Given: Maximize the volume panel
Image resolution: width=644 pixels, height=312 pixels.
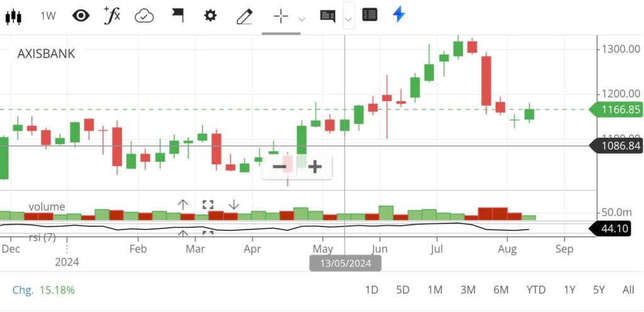Looking at the screenshot, I should pos(208,204).
